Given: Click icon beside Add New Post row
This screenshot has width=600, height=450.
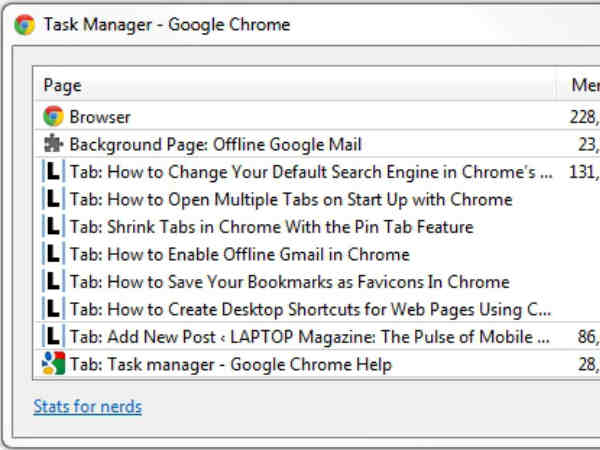Looking at the screenshot, I should [53, 337].
